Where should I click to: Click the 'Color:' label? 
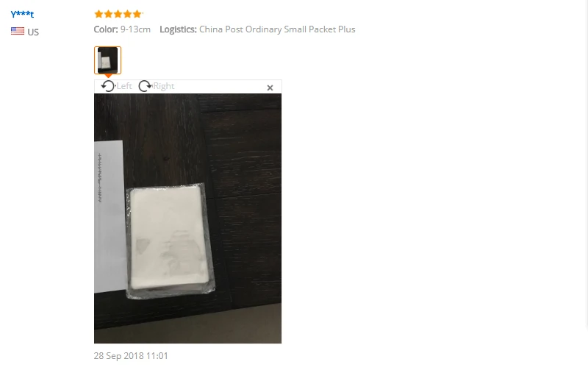click(106, 29)
